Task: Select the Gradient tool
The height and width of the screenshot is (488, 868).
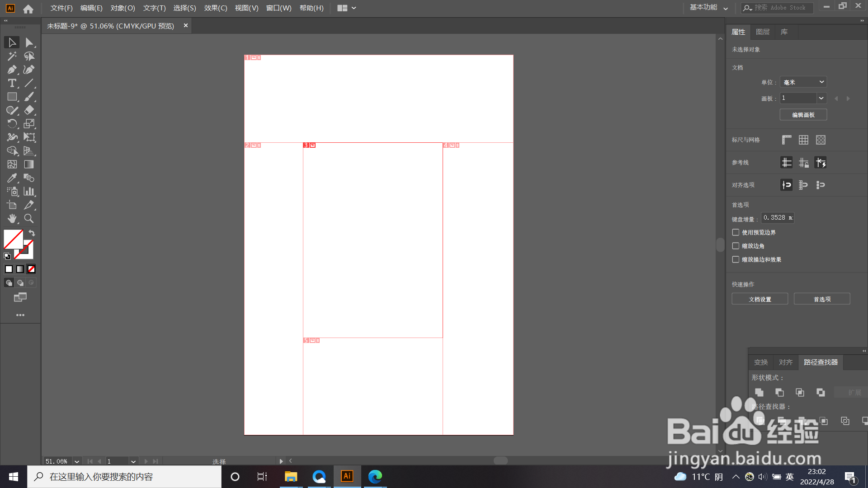Action: (x=29, y=164)
